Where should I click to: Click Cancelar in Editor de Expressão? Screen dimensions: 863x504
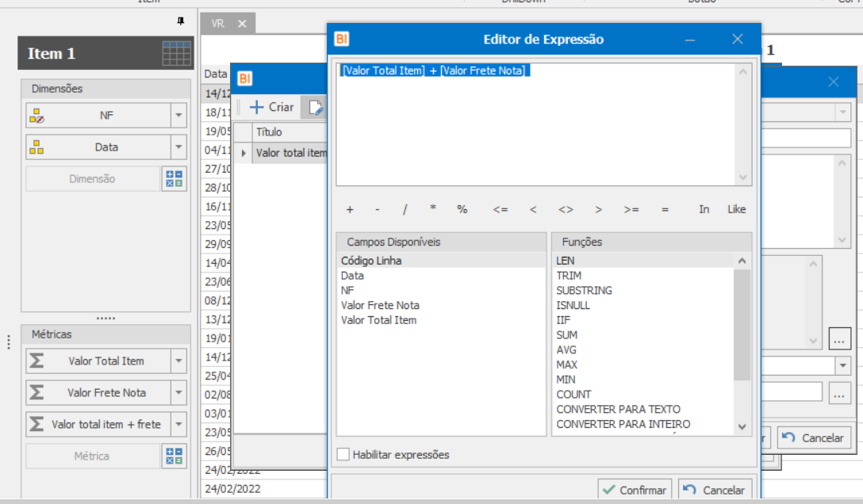(x=715, y=489)
